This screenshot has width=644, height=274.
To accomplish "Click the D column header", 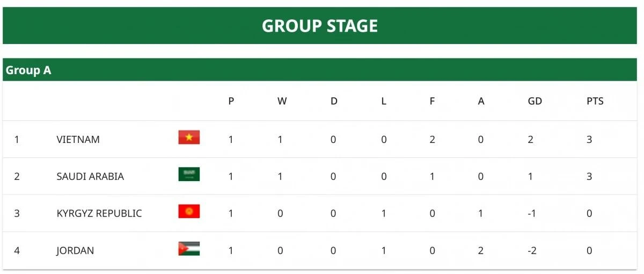I will [334, 101].
